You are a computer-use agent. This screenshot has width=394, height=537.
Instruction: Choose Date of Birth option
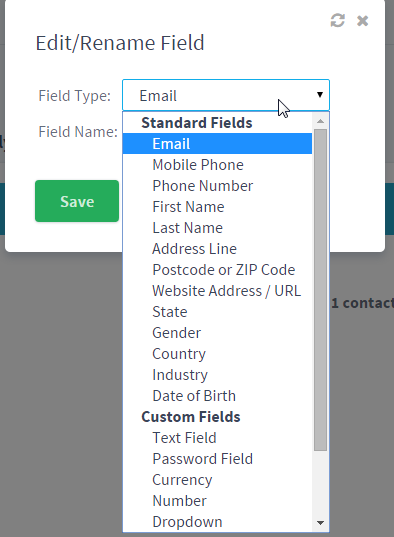(217, 396)
